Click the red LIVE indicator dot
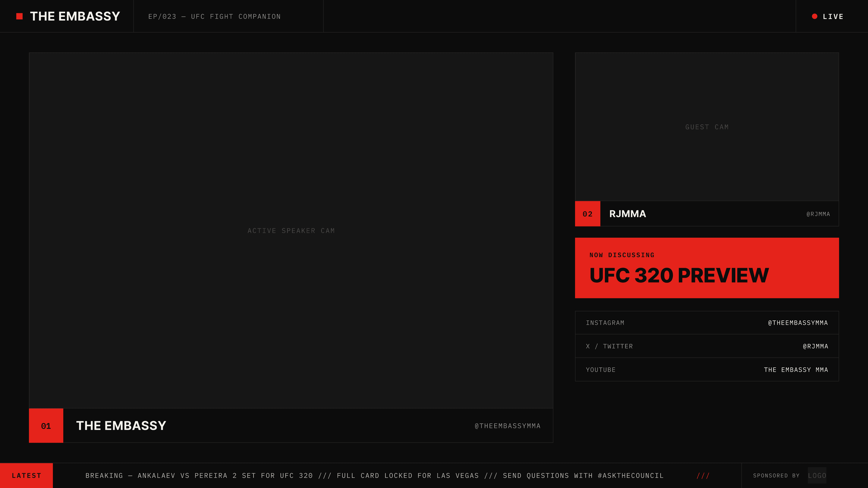868x488 pixels. coord(814,16)
